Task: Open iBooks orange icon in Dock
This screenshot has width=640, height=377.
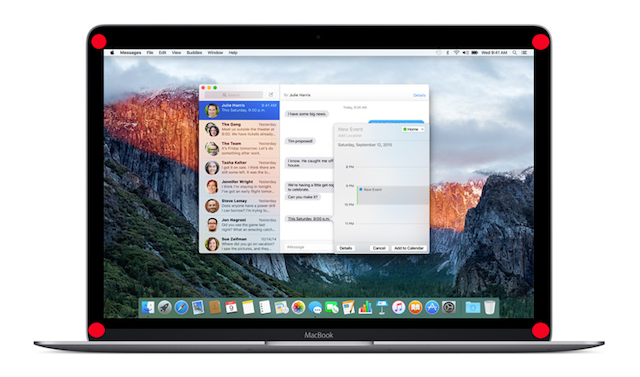Action: pos(415,307)
